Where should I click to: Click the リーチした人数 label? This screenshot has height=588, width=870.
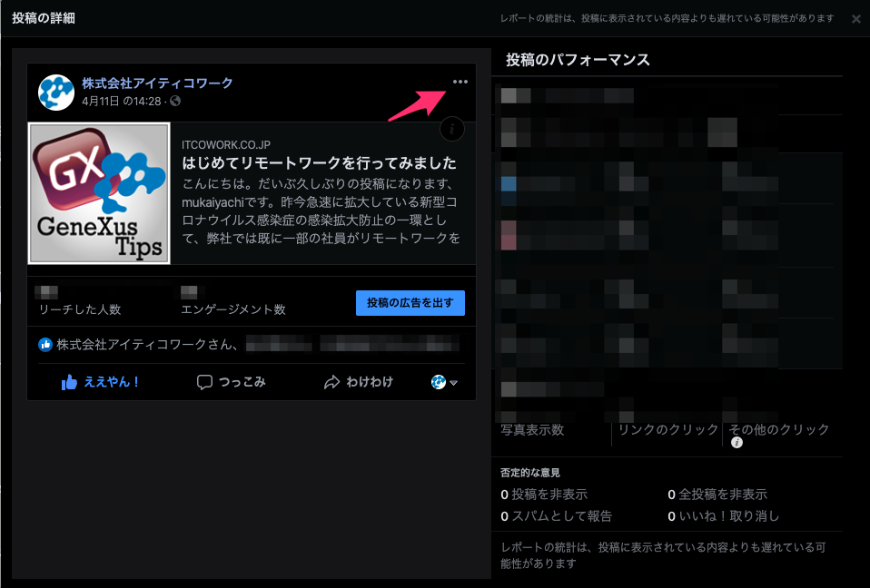coord(80,309)
